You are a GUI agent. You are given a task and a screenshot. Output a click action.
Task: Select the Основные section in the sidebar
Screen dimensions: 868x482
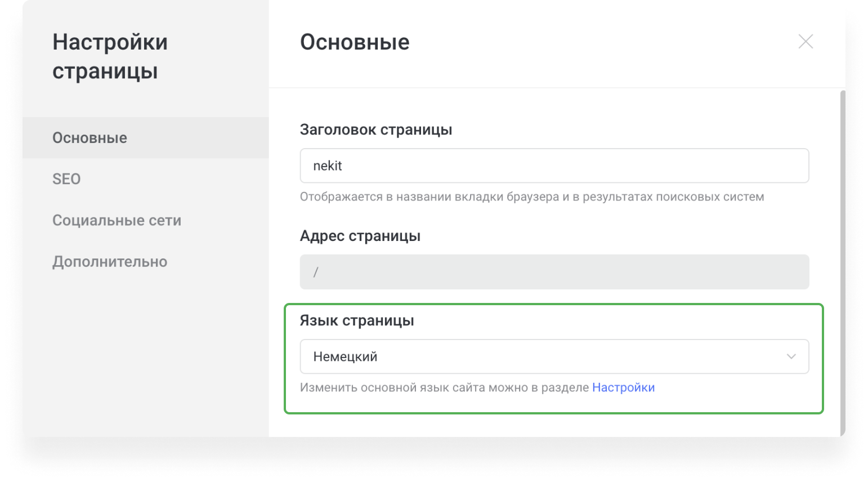[90, 137]
